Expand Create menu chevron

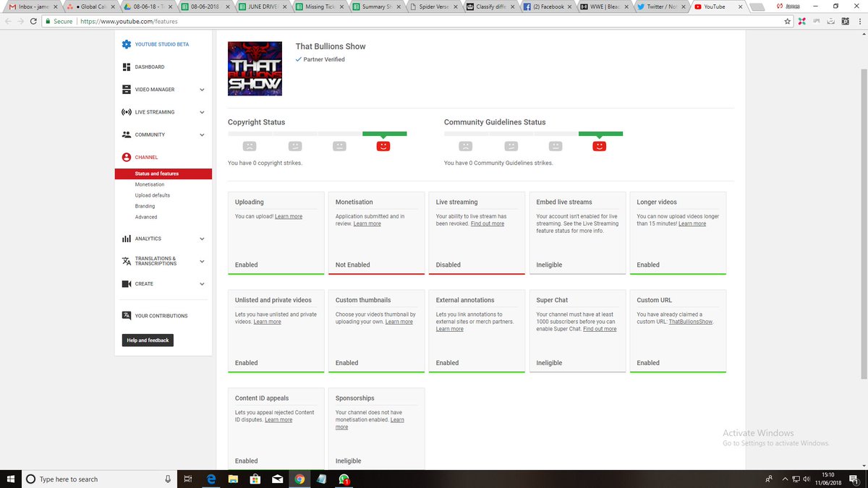[202, 284]
